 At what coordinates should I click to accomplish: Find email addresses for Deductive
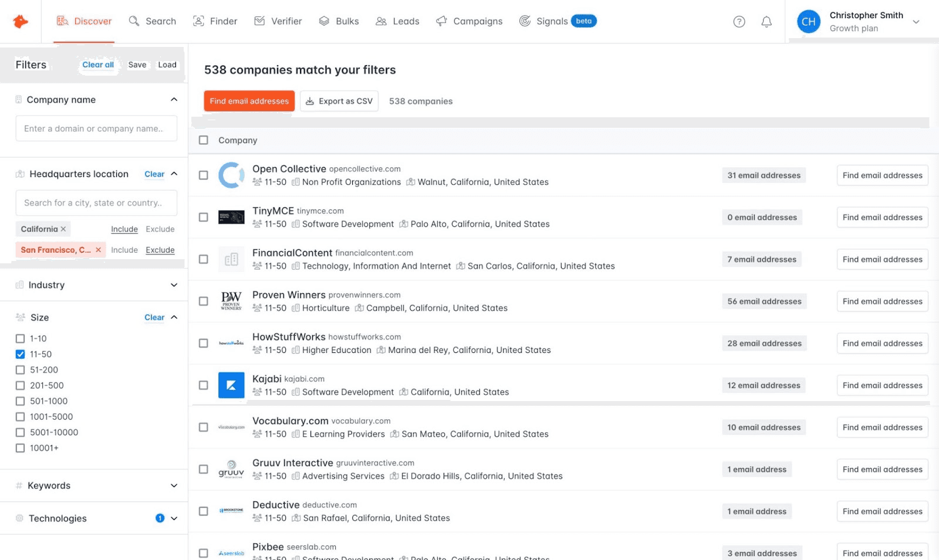[882, 511]
